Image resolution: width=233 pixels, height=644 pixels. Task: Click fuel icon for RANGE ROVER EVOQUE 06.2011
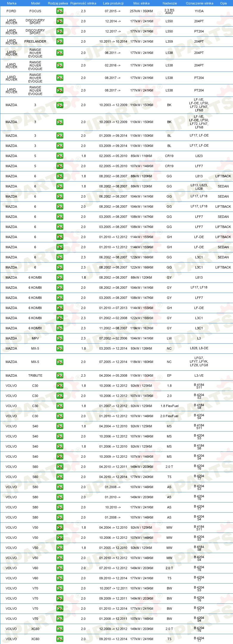(x=60, y=53)
